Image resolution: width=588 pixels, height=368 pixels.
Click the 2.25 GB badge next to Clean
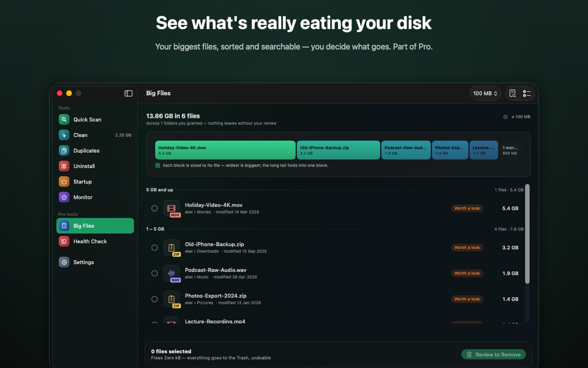pos(123,135)
